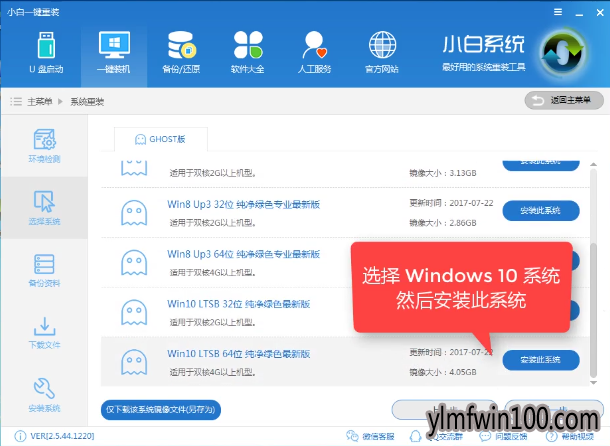The width and height of the screenshot is (610, 446).
Task: Click the 系统重装 breadcrumb text
Action: coord(87,102)
